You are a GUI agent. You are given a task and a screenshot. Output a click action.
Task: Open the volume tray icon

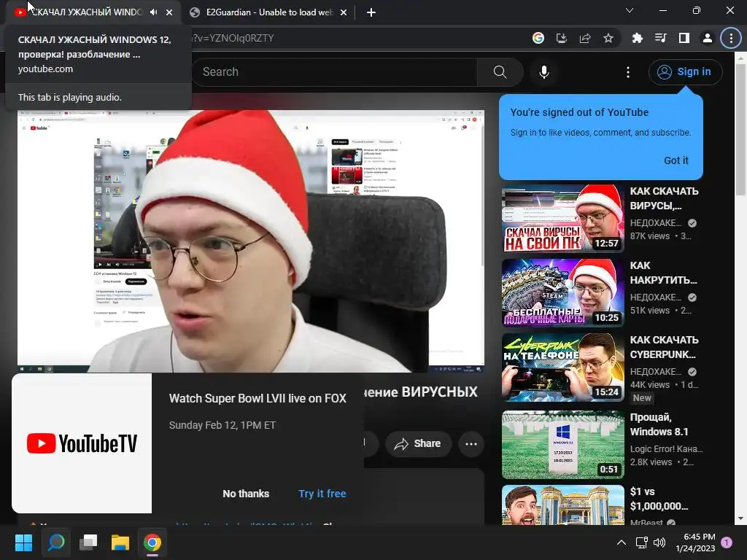(659, 542)
